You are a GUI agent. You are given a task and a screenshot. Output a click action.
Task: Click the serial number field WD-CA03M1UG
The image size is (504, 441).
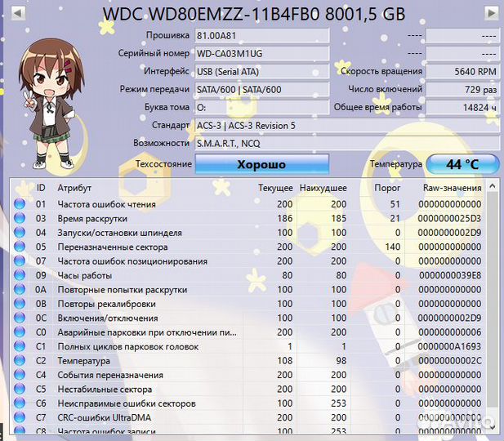tap(262, 53)
